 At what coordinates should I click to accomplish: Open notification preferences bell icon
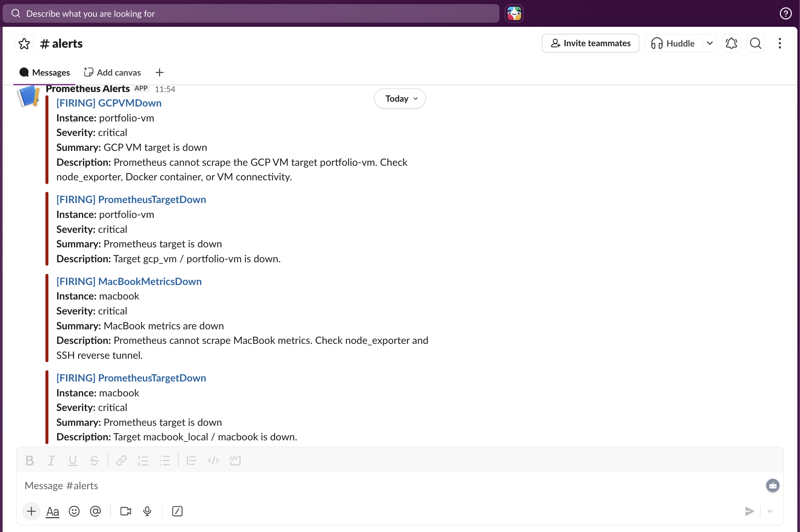[x=731, y=43]
